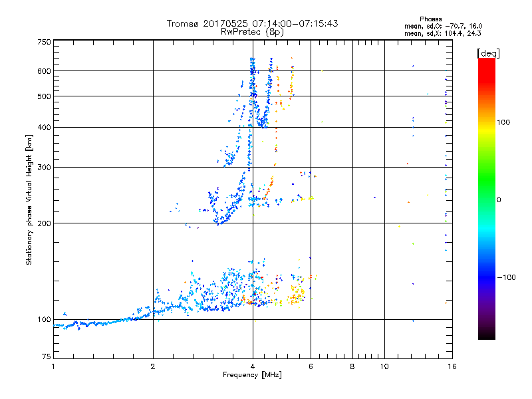The width and height of the screenshot is (532, 399).
Task: Click the x-axis label "Frequency [MHz]"
Action: tap(252, 375)
